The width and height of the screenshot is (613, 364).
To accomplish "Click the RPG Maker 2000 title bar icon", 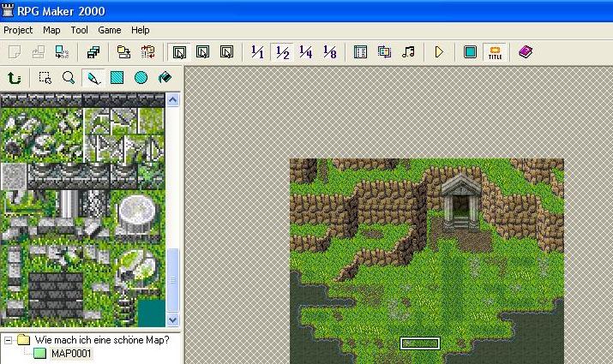I will [8, 10].
